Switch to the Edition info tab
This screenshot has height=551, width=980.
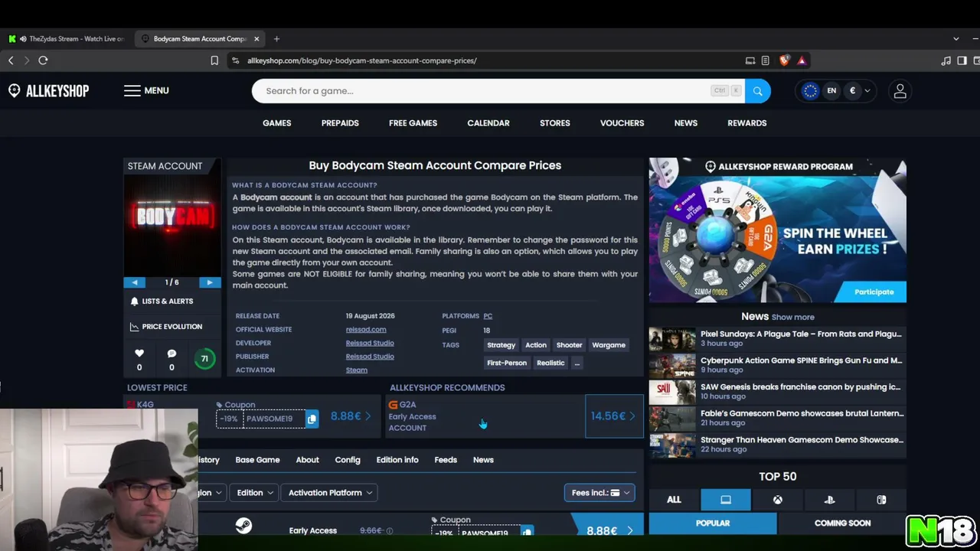(x=397, y=460)
